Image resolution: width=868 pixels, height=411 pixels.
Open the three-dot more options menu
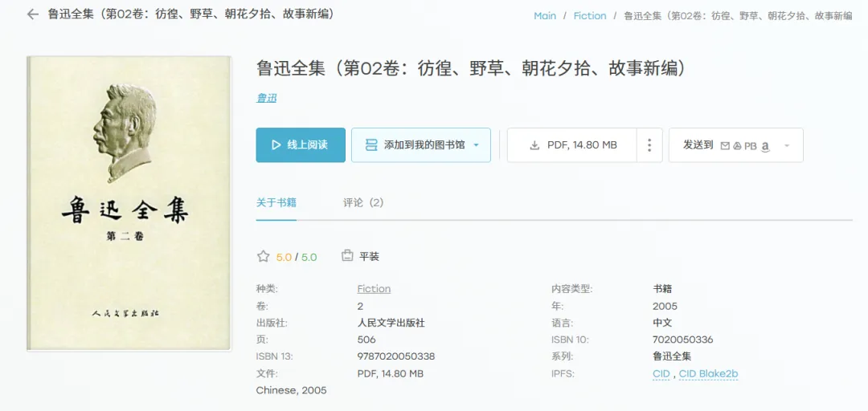click(649, 145)
